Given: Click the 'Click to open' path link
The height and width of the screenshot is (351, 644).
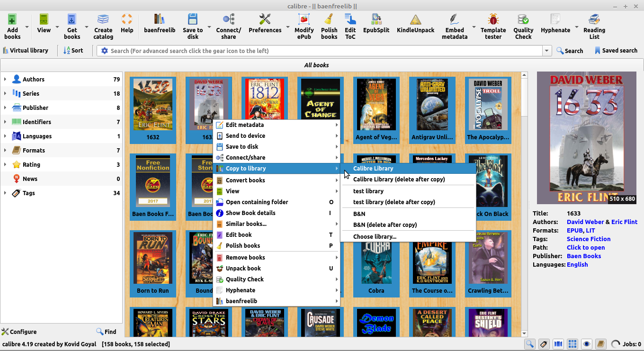Looking at the screenshot, I should (586, 247).
